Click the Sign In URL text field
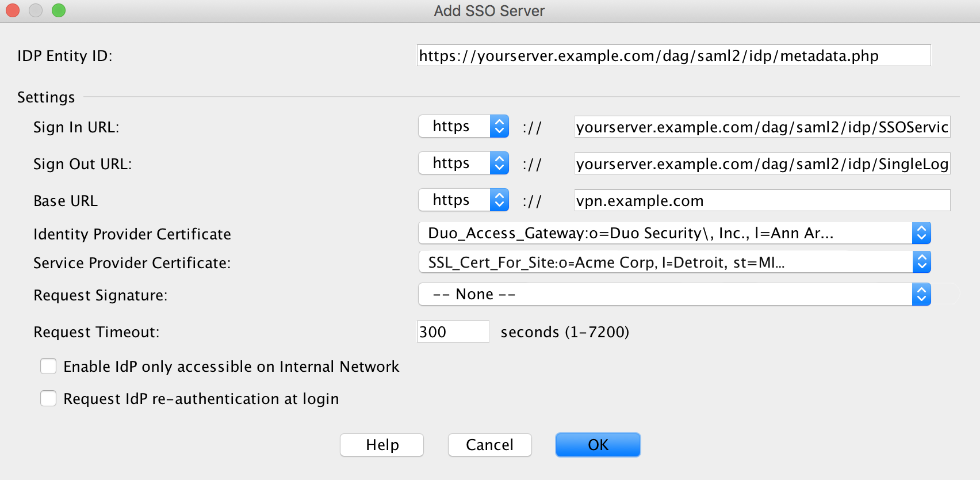 [x=762, y=127]
